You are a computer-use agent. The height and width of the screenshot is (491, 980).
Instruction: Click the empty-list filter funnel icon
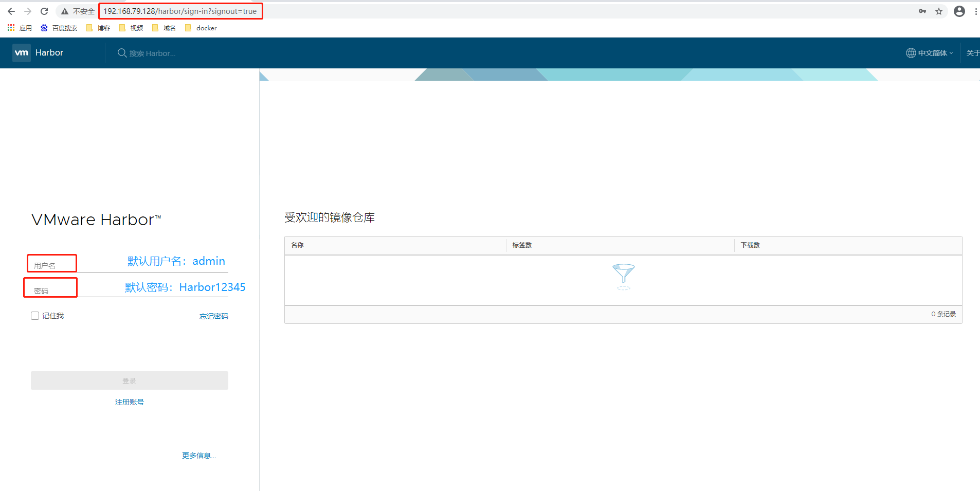pyautogui.click(x=624, y=277)
